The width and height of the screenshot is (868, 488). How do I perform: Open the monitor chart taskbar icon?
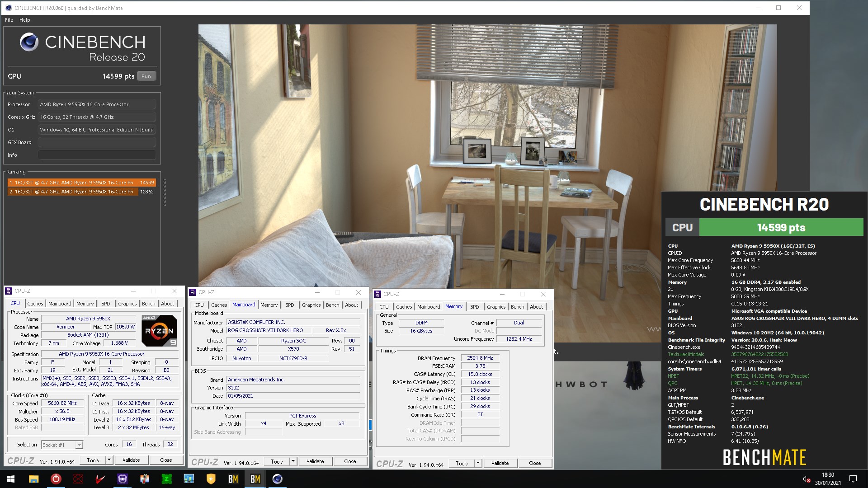tap(189, 479)
